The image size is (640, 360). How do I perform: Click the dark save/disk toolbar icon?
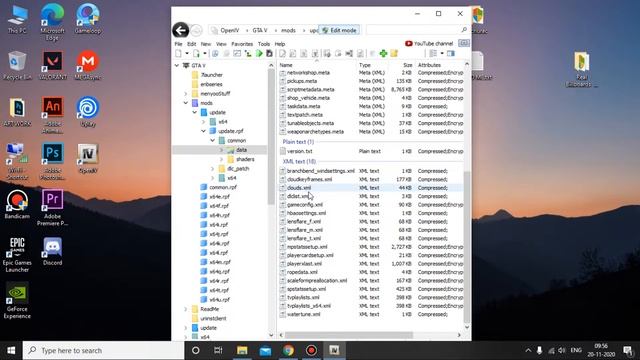pyautogui.click(x=269, y=53)
